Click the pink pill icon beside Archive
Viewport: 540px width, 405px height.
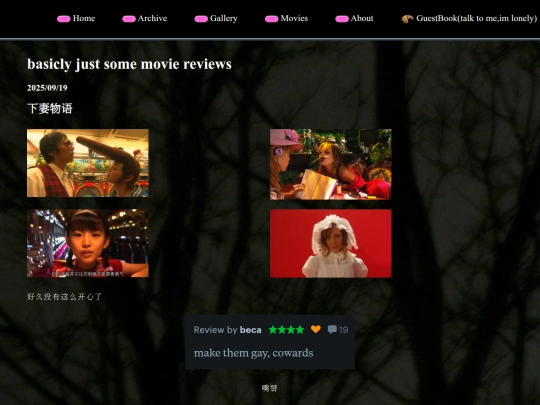[x=129, y=19]
